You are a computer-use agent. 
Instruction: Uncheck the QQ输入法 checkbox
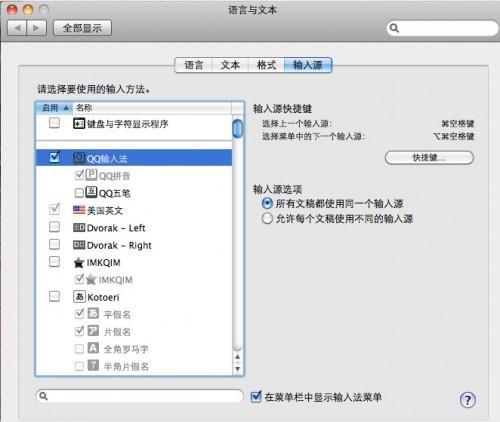(x=54, y=157)
